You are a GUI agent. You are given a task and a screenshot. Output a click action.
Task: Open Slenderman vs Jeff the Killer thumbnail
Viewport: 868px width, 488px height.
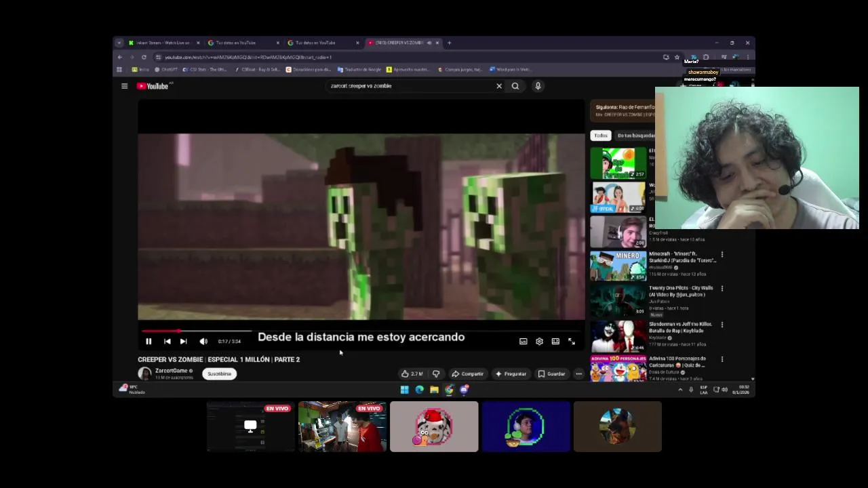pyautogui.click(x=618, y=335)
